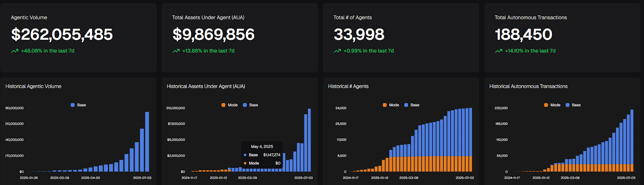Hide the Mode series in Historical # Agents chart

click(391, 105)
